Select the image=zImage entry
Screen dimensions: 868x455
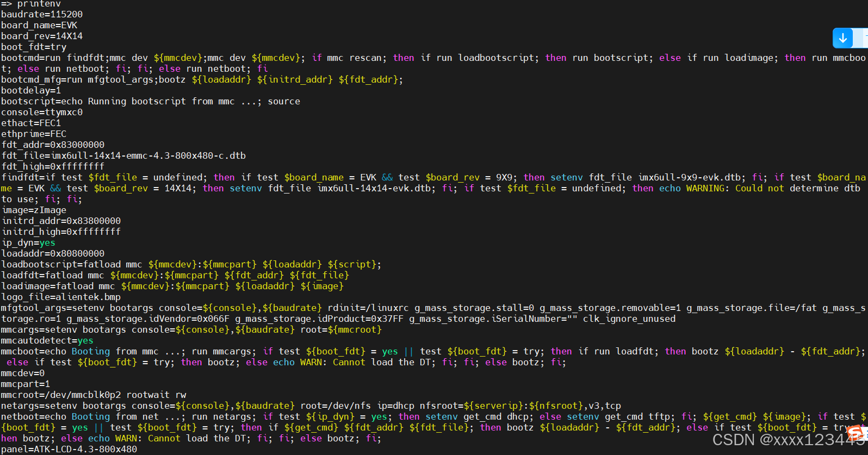[34, 210]
